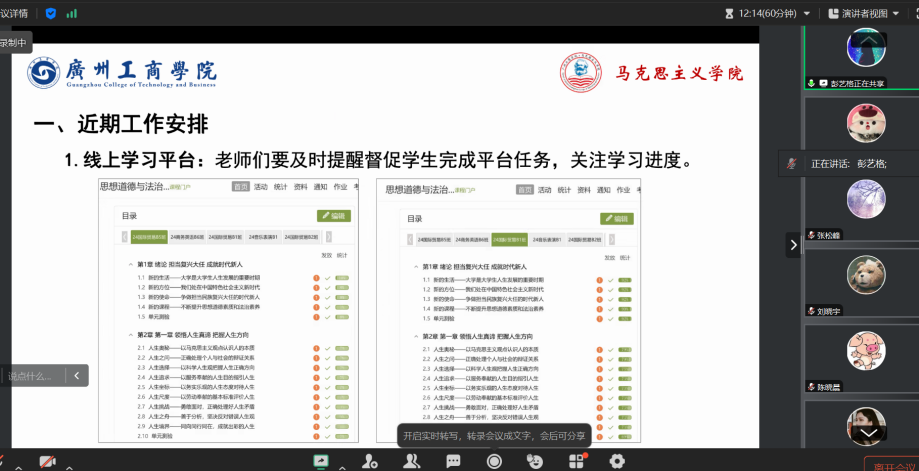Click the 说点什么 chat input field
The height and width of the screenshot is (471, 919).
(x=30, y=376)
